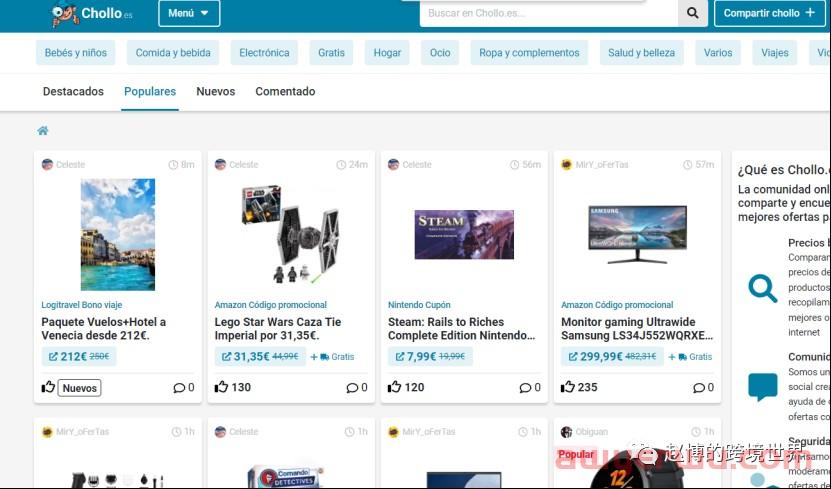This screenshot has width=831, height=489.
Task: Open the Menú dropdown
Action: coord(189,13)
